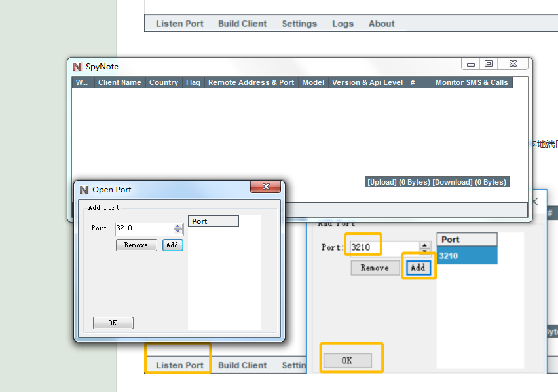Click the Port field in background dialog
Screen dimensions: 558x392
384,247
